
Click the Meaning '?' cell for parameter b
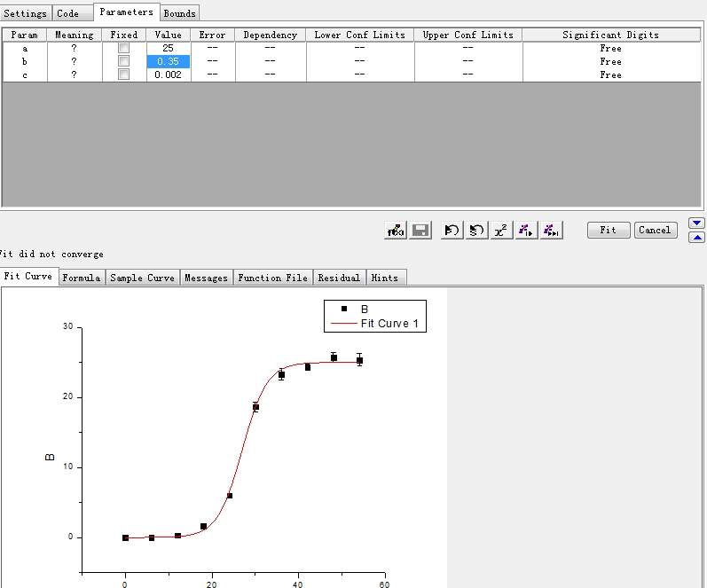[75, 61]
